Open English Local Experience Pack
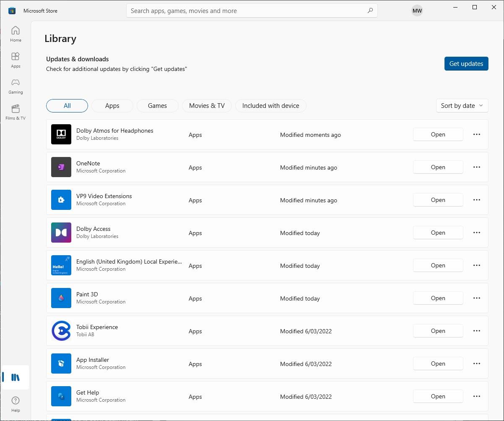 [438, 265]
